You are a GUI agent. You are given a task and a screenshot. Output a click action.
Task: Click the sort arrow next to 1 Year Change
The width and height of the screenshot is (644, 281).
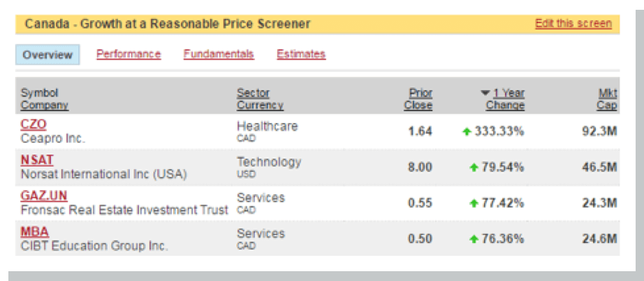pos(485,93)
